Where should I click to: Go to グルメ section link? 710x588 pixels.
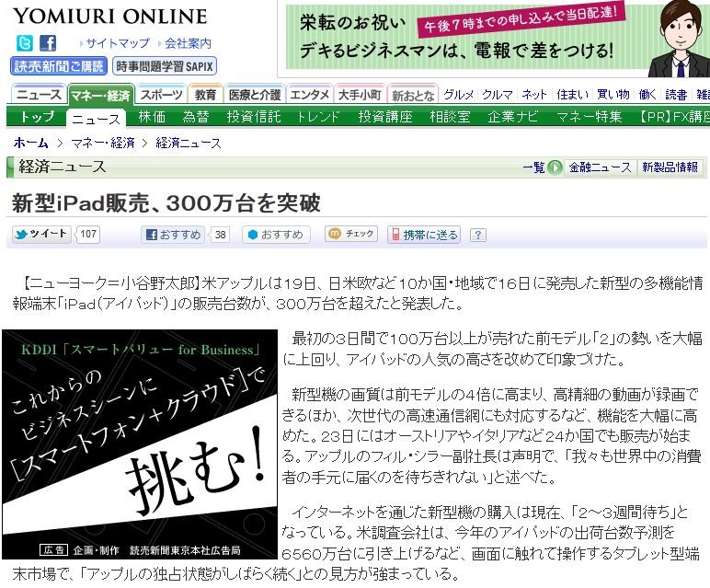click(x=459, y=95)
